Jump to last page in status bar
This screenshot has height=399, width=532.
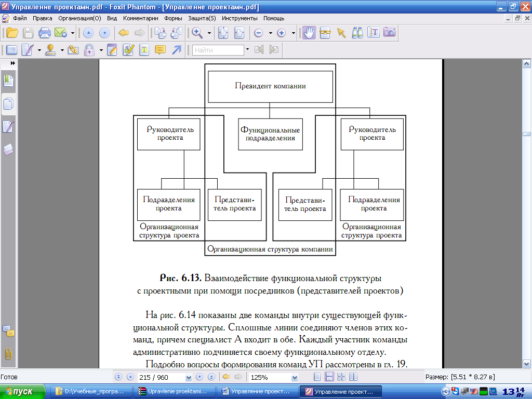(211, 377)
